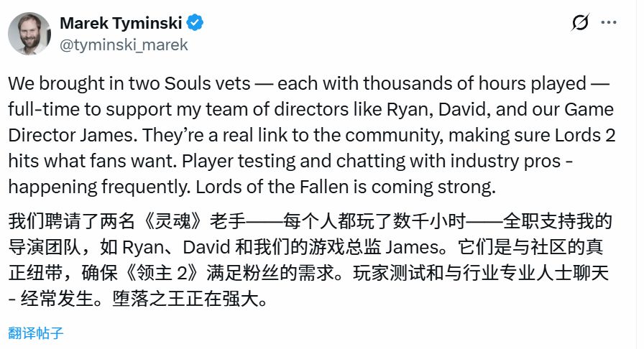Click the Grok slashed-circle icon

coord(579,23)
